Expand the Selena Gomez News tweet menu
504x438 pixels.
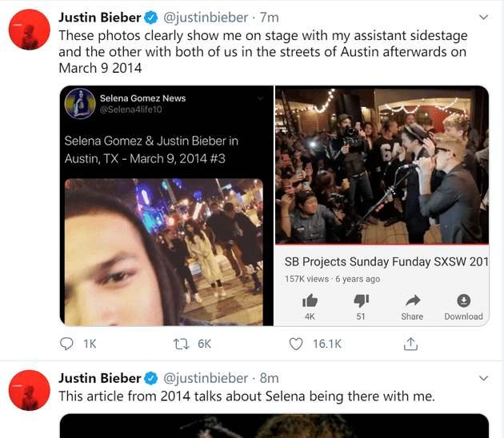point(259,98)
